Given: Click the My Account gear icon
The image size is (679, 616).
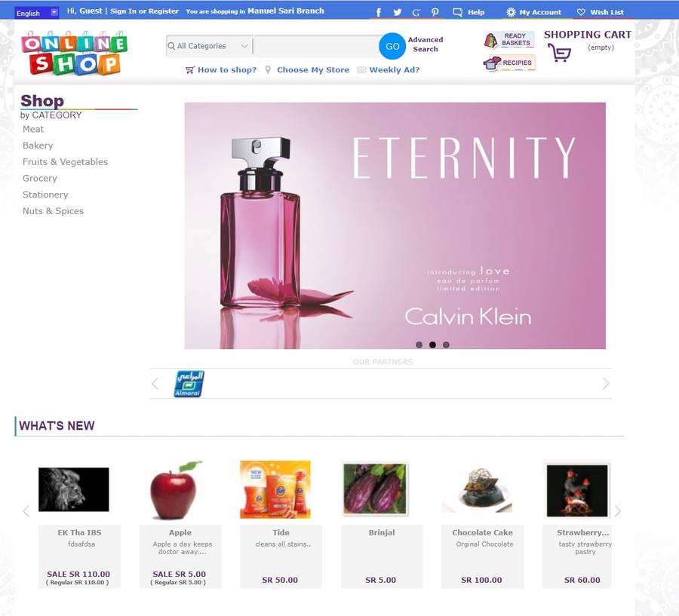Looking at the screenshot, I should point(511,12).
